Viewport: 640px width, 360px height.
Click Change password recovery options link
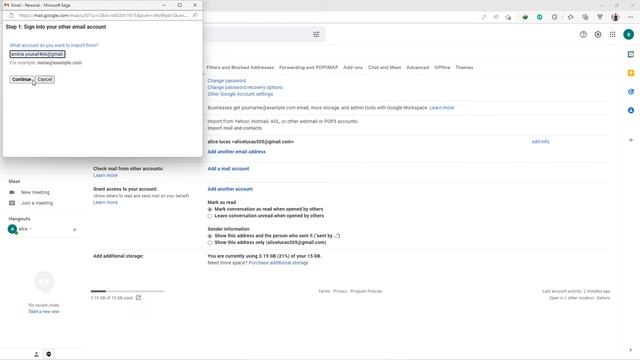[245, 87]
